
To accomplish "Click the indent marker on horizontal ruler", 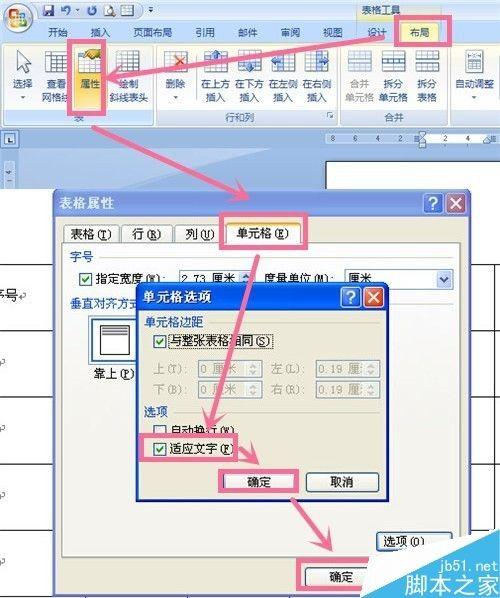I will 422,139.
